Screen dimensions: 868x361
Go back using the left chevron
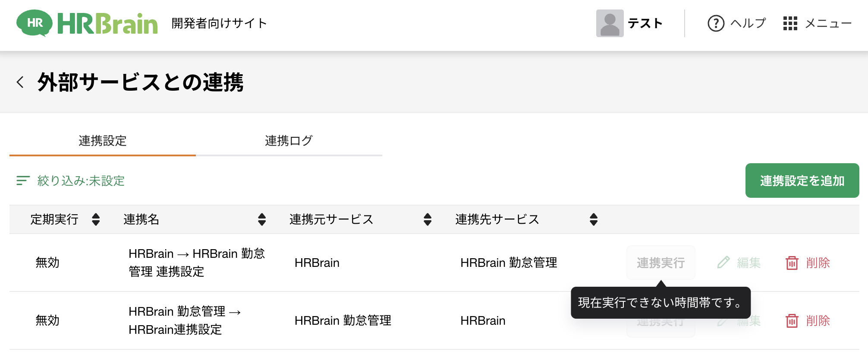(20, 82)
